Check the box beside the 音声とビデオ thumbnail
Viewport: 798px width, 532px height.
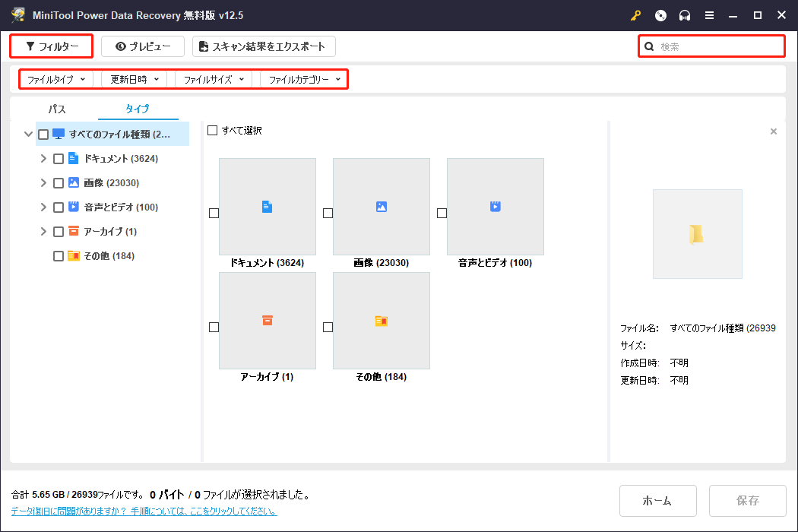pyautogui.click(x=442, y=214)
